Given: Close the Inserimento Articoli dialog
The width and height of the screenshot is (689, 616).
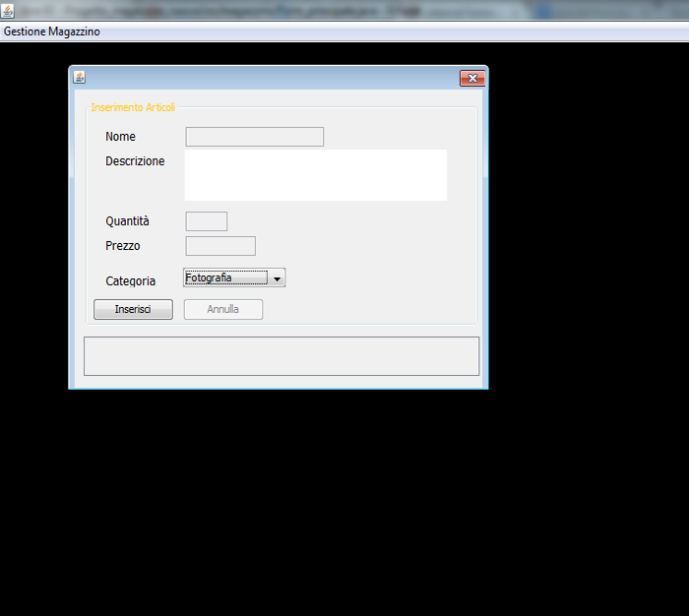Looking at the screenshot, I should tap(472, 78).
